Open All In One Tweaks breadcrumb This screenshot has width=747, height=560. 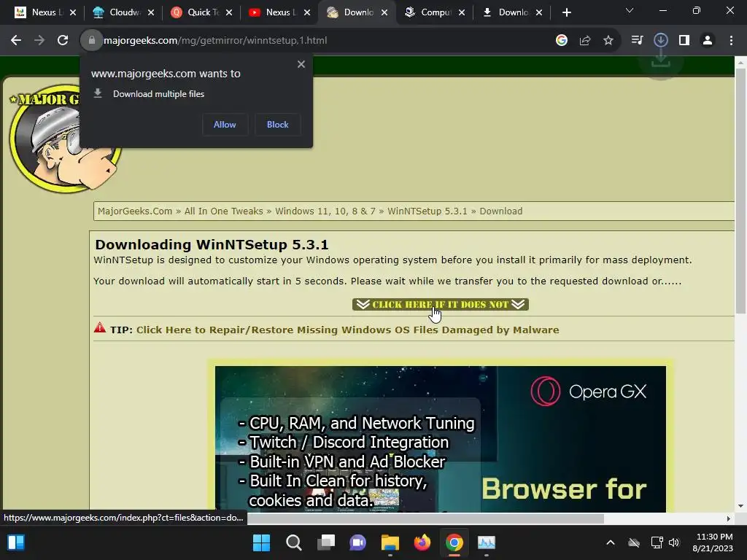point(223,211)
